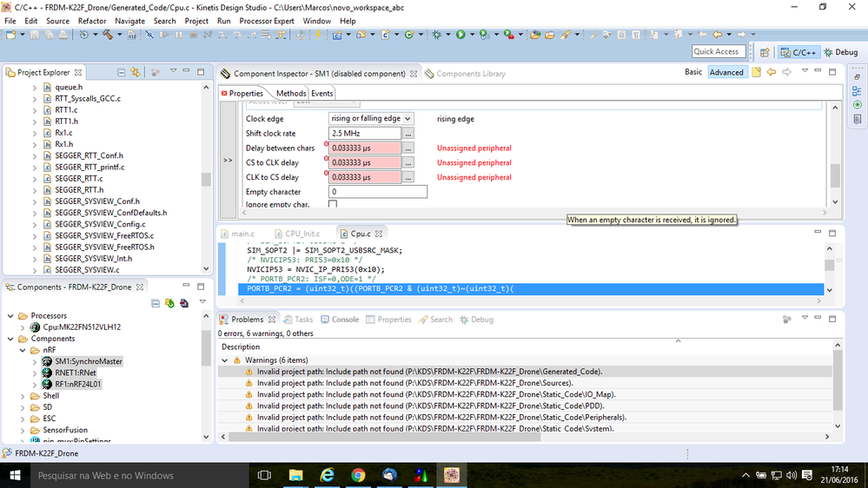This screenshot has height=488, width=868.
Task: Click Link with Editor in Project Explorer
Action: coord(136,72)
